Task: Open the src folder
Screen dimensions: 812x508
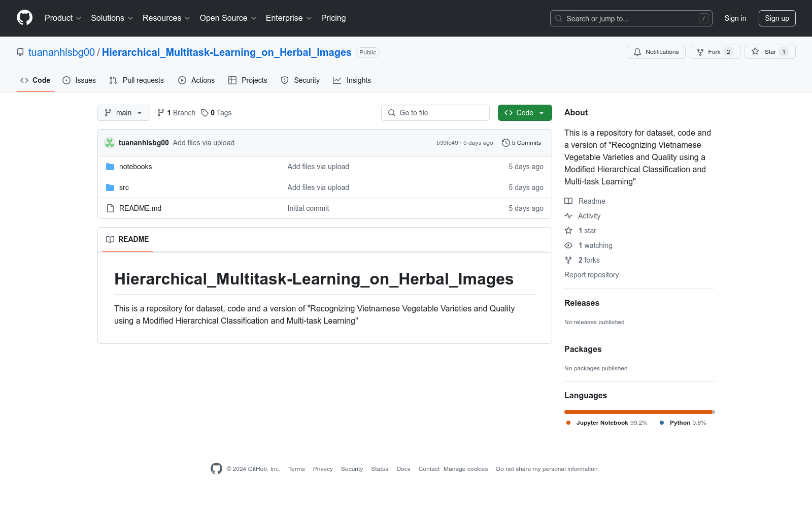Action: pyautogui.click(x=124, y=187)
